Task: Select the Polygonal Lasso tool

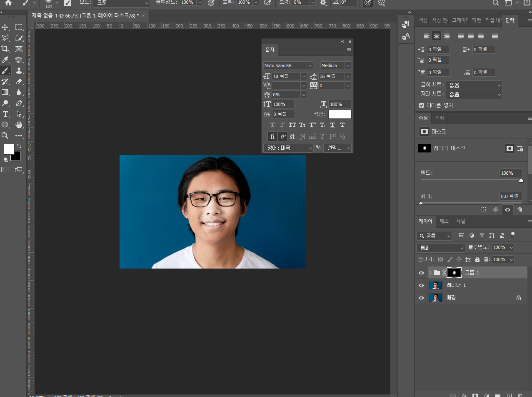Action: click(5, 38)
